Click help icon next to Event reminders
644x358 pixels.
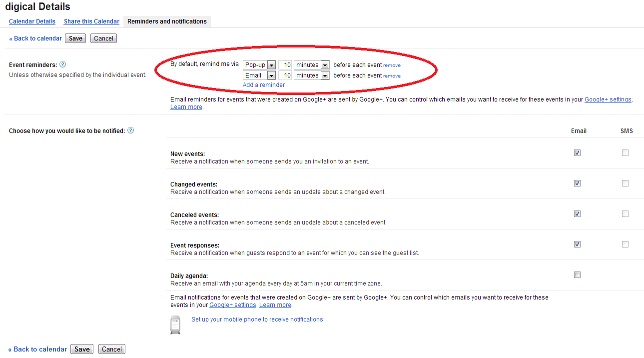pos(63,64)
